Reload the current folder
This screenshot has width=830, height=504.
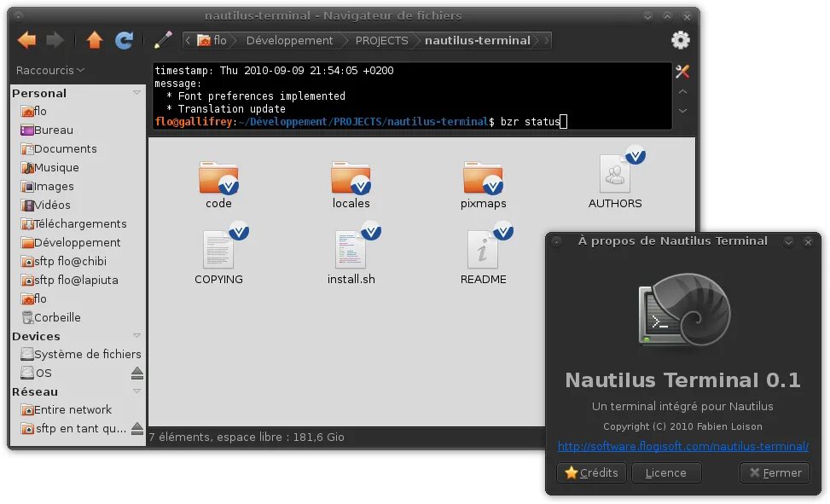[125, 40]
